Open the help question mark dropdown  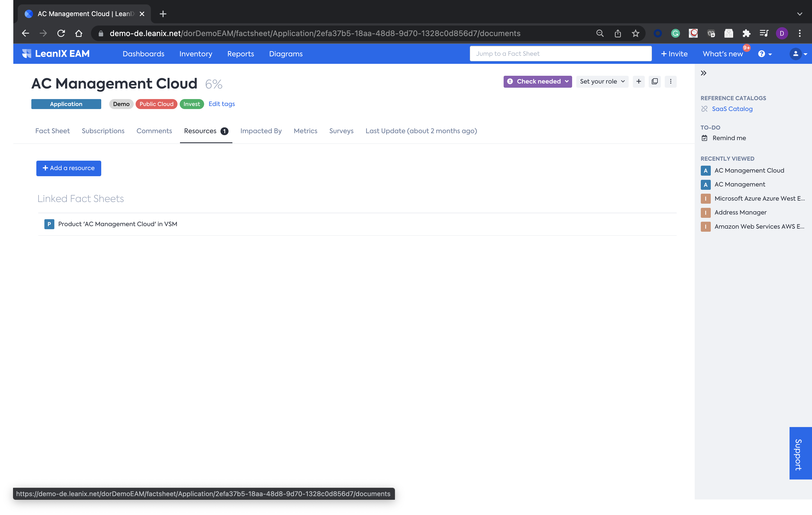[765, 54]
